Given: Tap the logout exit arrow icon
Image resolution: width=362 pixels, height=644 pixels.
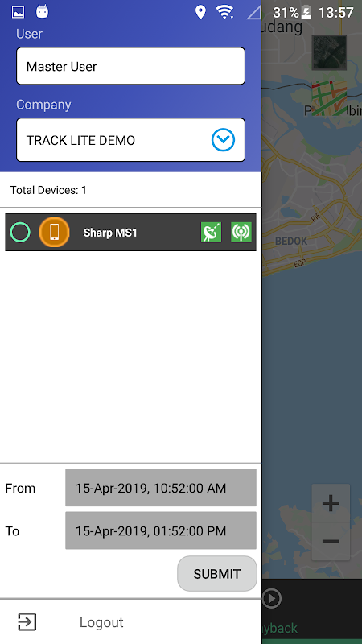Looking at the screenshot, I should tap(27, 622).
